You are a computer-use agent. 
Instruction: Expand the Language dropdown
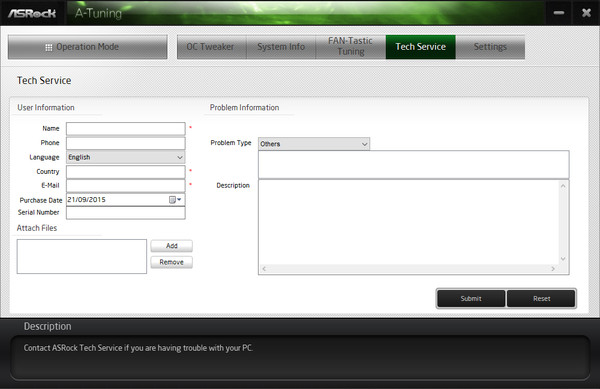point(126,157)
